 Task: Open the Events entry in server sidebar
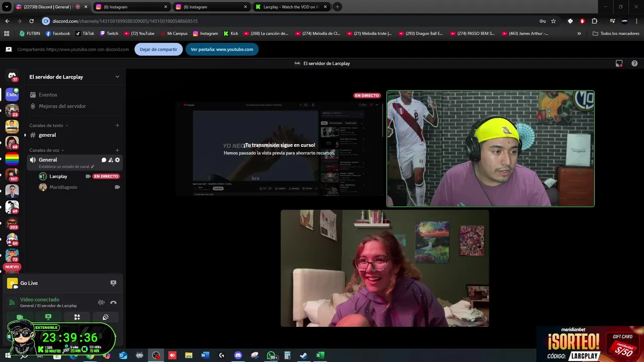pos(75,95)
